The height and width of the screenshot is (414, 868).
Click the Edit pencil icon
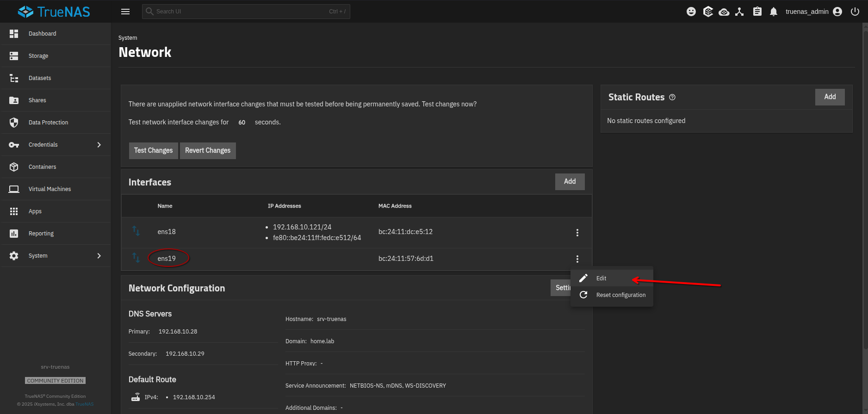(x=583, y=278)
